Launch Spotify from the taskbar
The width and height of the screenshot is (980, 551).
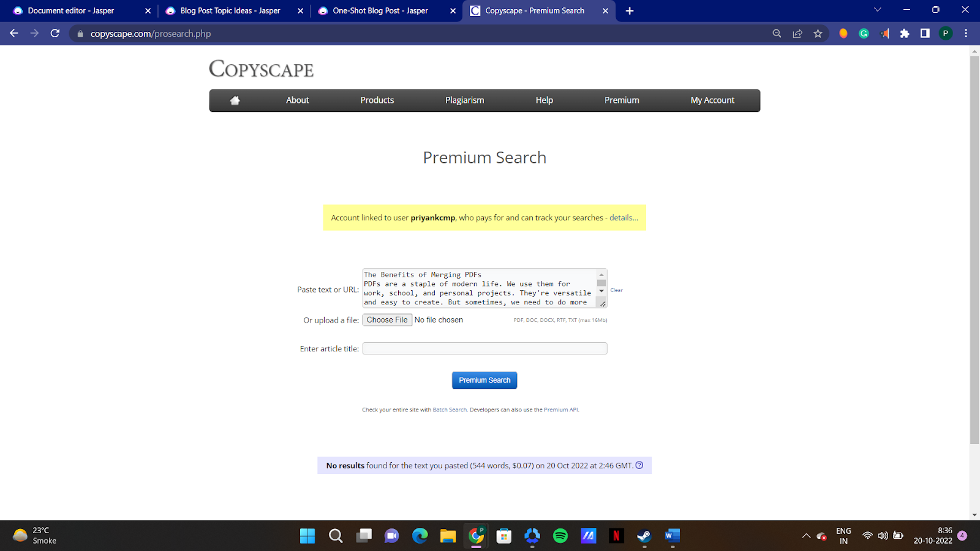(560, 536)
